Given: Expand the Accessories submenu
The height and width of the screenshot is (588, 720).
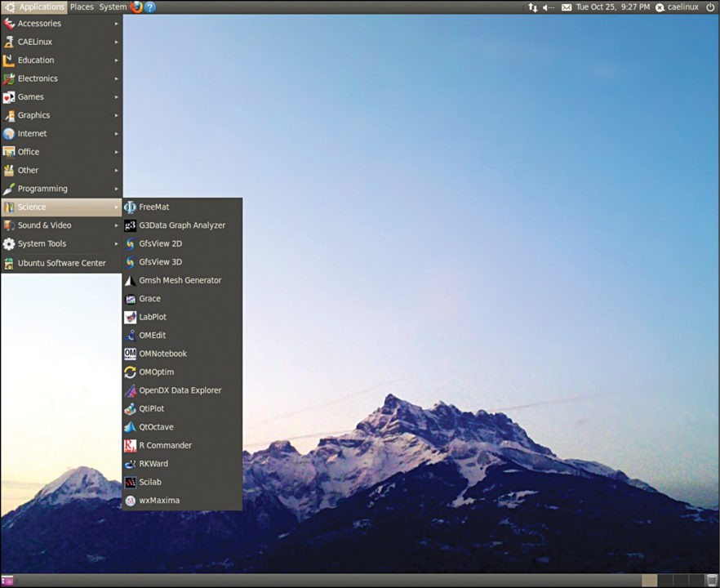Looking at the screenshot, I should pos(39,24).
